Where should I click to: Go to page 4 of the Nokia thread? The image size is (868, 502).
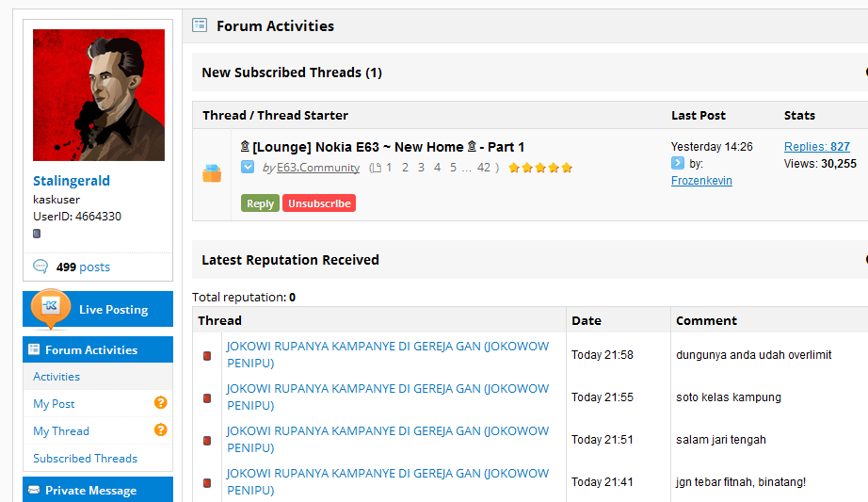tap(438, 168)
